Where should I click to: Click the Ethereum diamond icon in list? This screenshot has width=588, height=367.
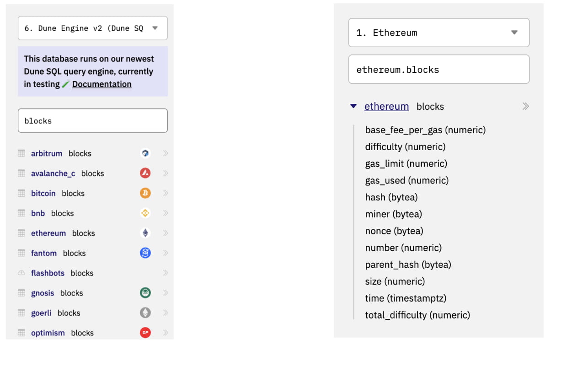coord(145,233)
